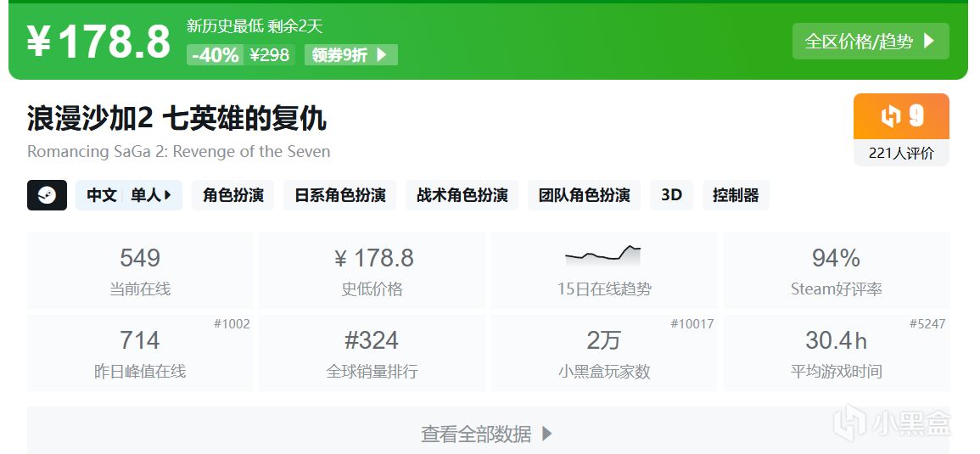Click the -40% discount badge
This screenshot has height=454, width=980.
[x=215, y=55]
